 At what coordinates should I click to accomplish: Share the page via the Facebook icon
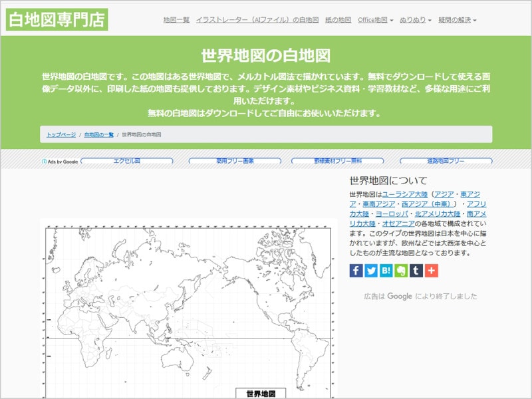point(355,271)
